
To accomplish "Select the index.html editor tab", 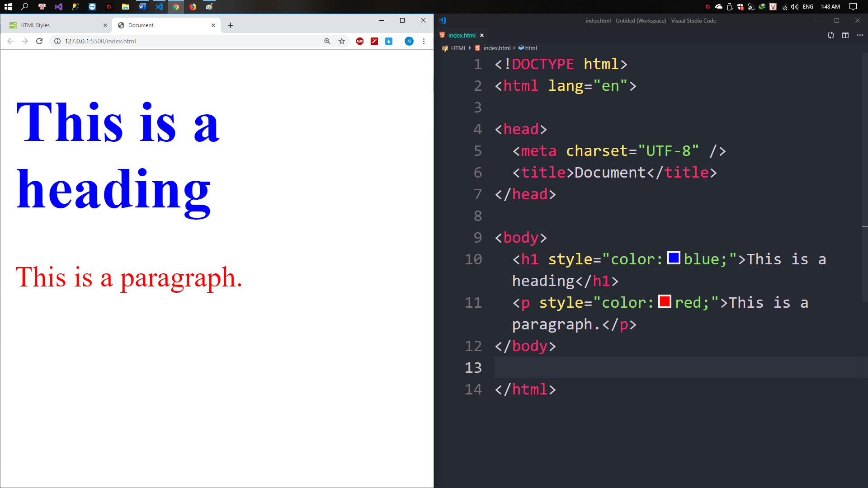I will coord(462,35).
